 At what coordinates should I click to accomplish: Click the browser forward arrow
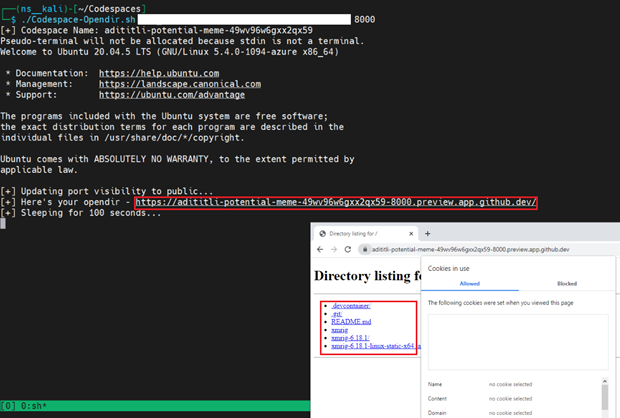[333, 249]
